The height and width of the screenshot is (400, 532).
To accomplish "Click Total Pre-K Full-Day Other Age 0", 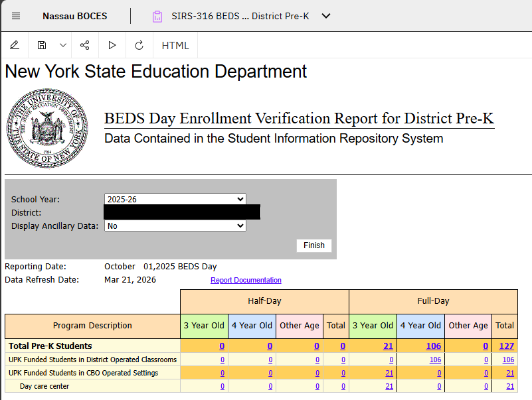I will click(486, 346).
